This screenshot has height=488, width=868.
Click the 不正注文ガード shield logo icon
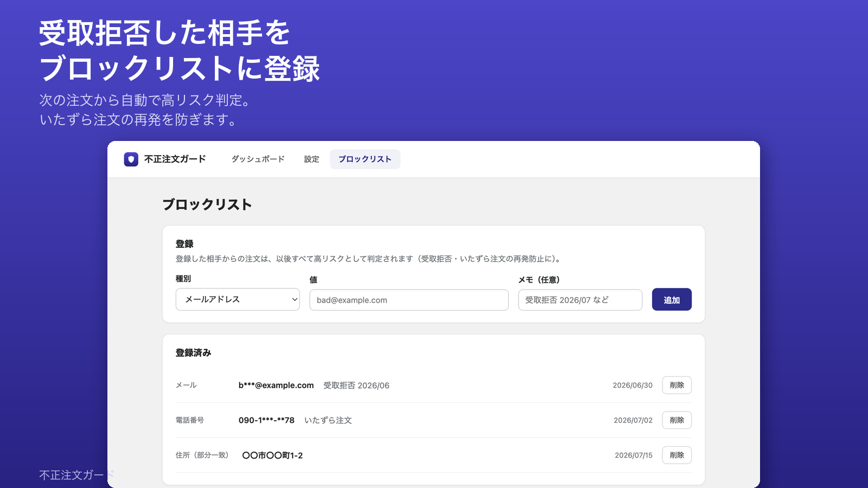[x=131, y=159]
